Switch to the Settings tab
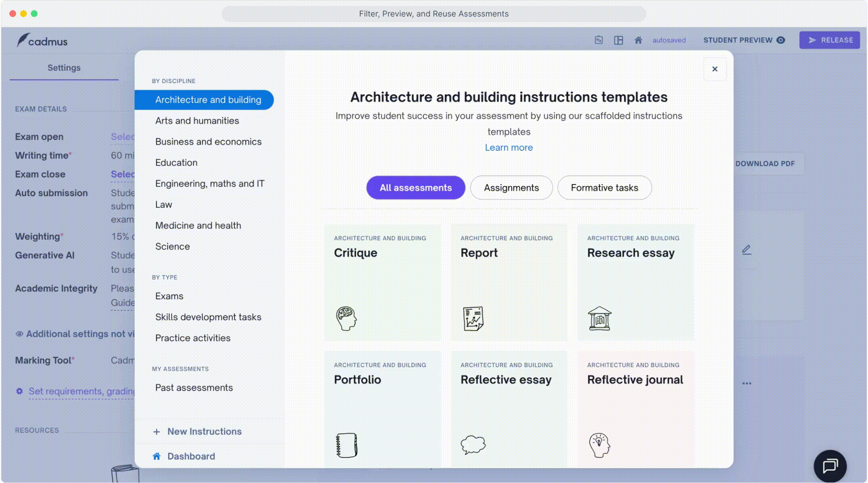This screenshot has width=868, height=483. [x=63, y=68]
